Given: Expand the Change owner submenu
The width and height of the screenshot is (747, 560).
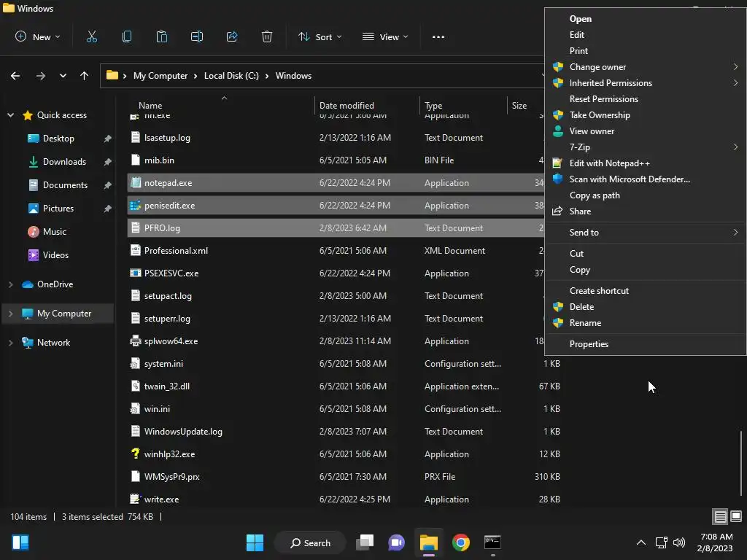Looking at the screenshot, I should tap(646, 67).
